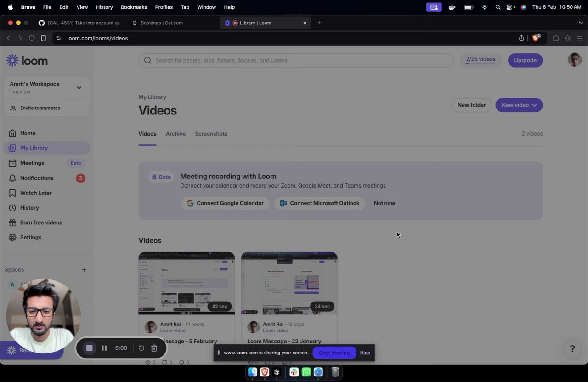The image size is (588, 382).
Task: Open Loom Message - 22 January title
Action: 284,341
